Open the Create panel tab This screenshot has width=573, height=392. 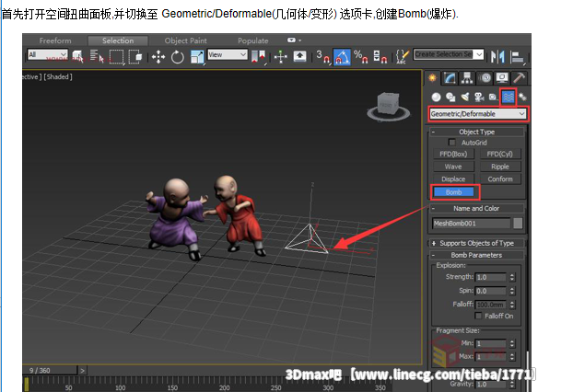coord(433,77)
